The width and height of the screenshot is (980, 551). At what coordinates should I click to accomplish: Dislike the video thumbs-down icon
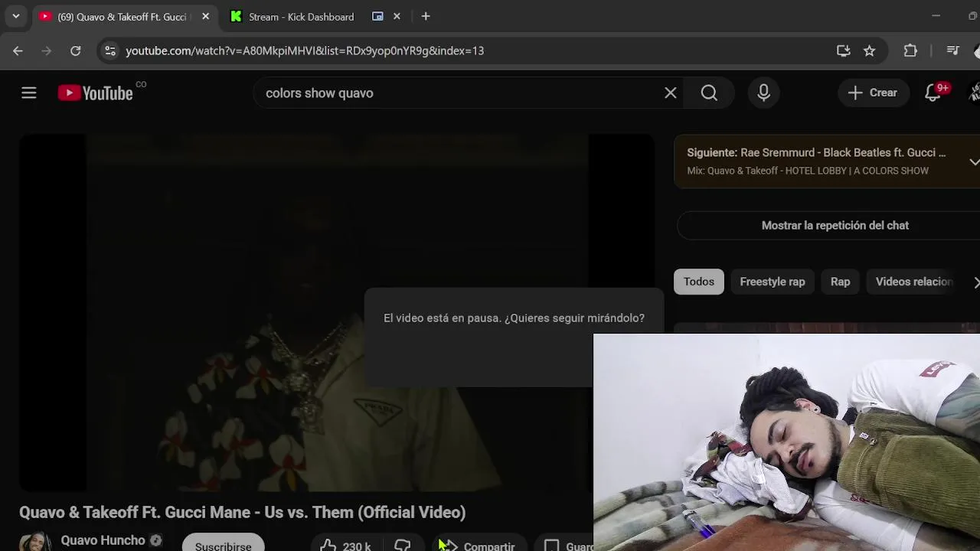tap(403, 544)
